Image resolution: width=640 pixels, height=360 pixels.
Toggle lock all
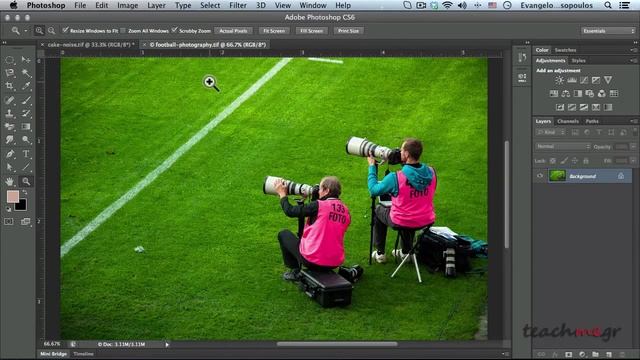586,161
